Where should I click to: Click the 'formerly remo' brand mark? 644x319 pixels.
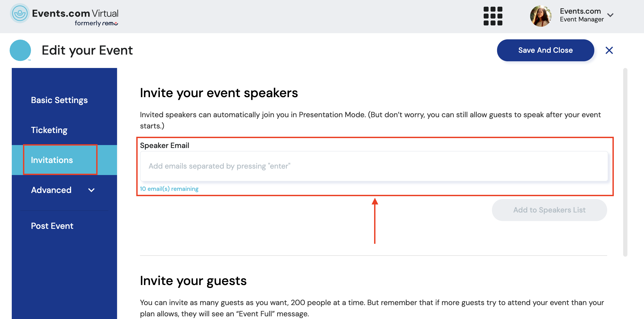tap(96, 23)
